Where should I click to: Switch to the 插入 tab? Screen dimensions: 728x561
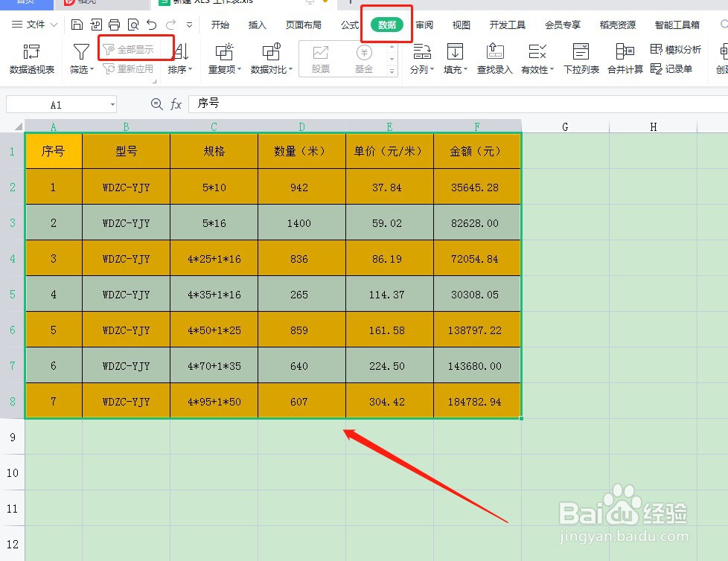pos(258,25)
